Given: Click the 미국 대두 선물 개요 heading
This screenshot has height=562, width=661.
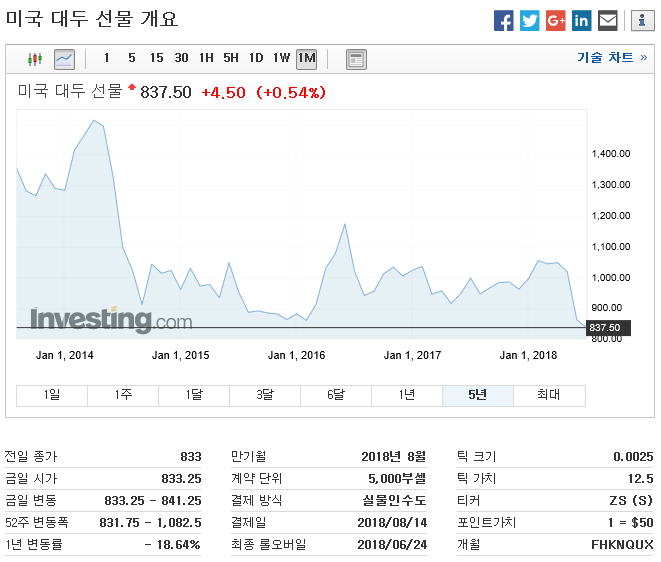Looking at the screenshot, I should [x=92, y=19].
